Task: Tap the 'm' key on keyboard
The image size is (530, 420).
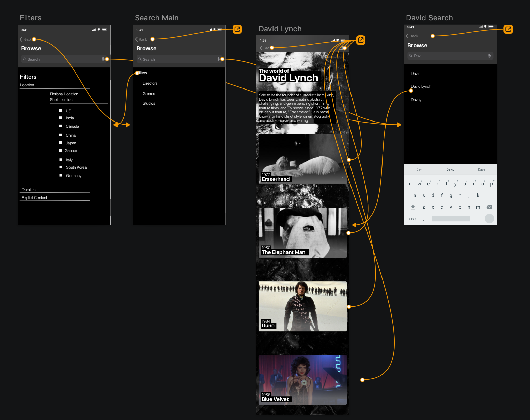Action: 478,207
